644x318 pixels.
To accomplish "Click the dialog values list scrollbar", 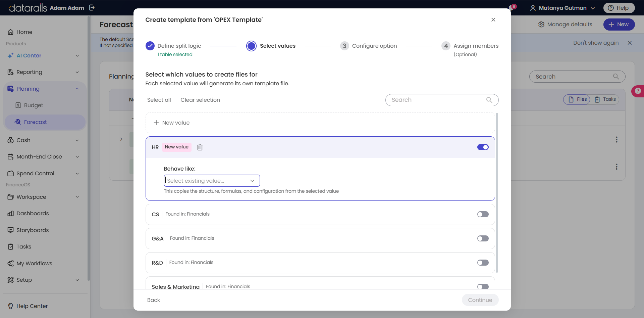I will (497, 193).
